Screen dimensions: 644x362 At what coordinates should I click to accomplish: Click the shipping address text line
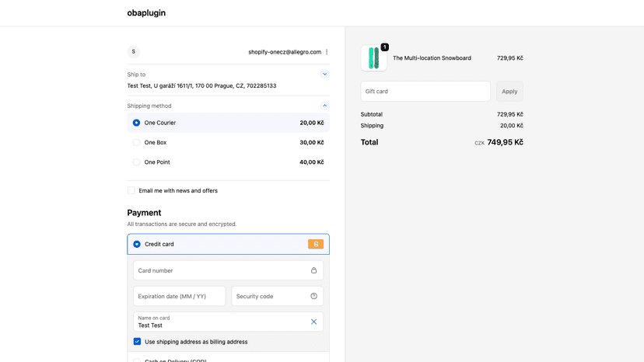[201, 85]
